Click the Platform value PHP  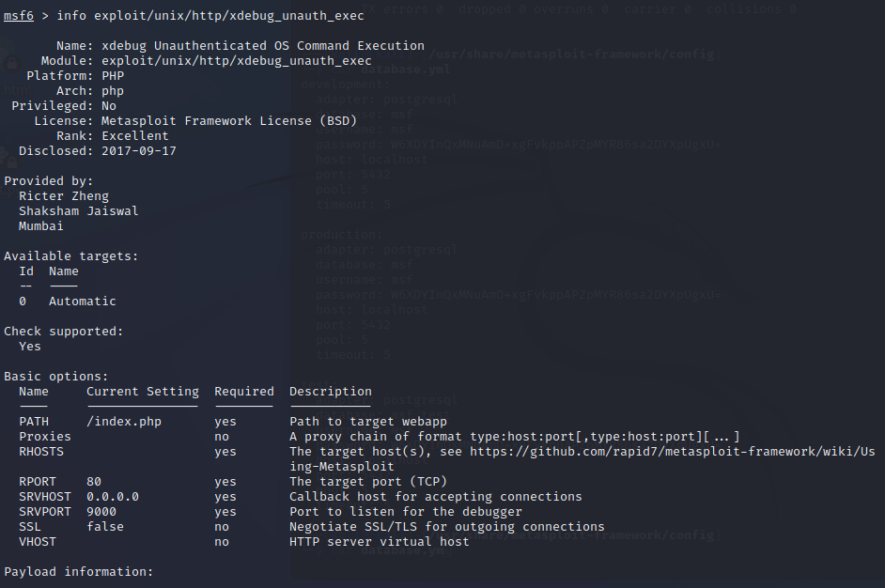[x=113, y=76]
